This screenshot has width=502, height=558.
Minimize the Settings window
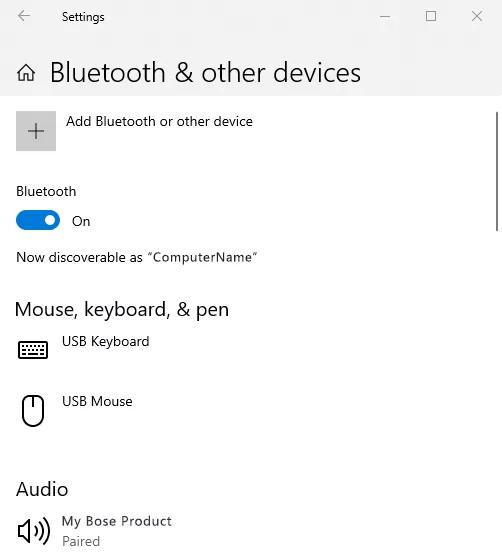tap(385, 16)
